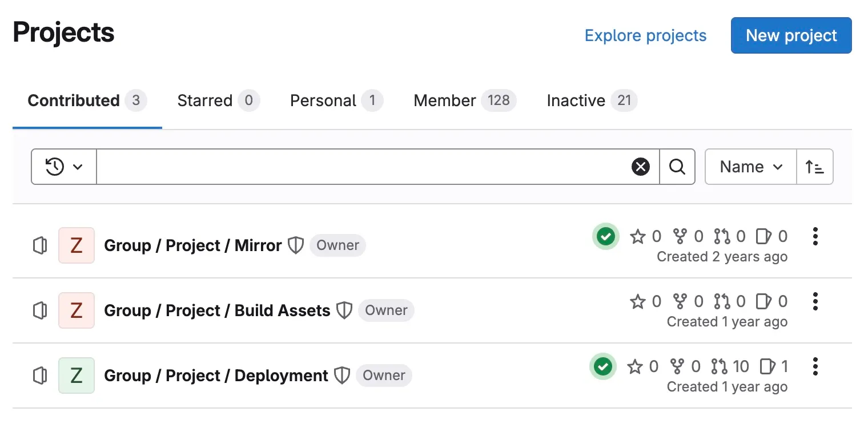868x428 pixels.
Task: Click the magnifier search button
Action: [x=677, y=167]
